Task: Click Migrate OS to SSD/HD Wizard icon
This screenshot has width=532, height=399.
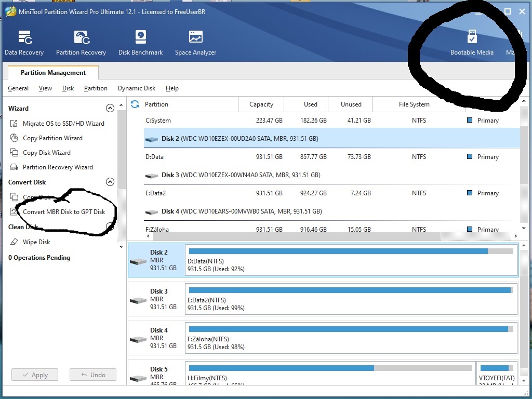Action: (x=14, y=124)
